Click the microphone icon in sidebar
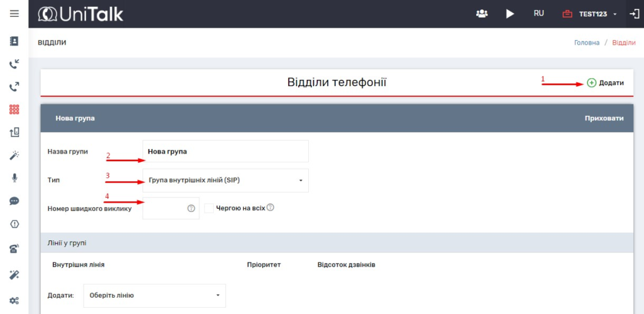644x314 pixels. (x=14, y=178)
